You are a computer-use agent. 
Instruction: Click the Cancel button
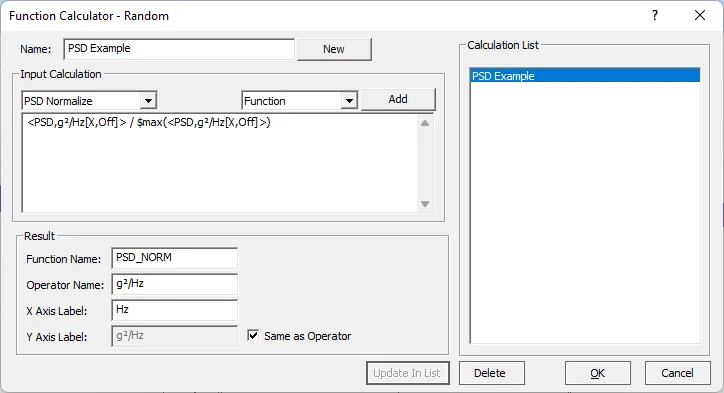pyautogui.click(x=677, y=373)
